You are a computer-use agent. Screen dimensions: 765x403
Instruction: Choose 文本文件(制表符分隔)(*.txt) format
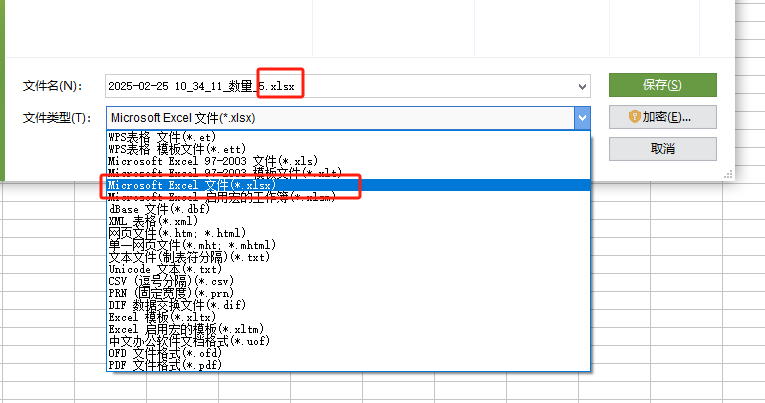(348, 257)
